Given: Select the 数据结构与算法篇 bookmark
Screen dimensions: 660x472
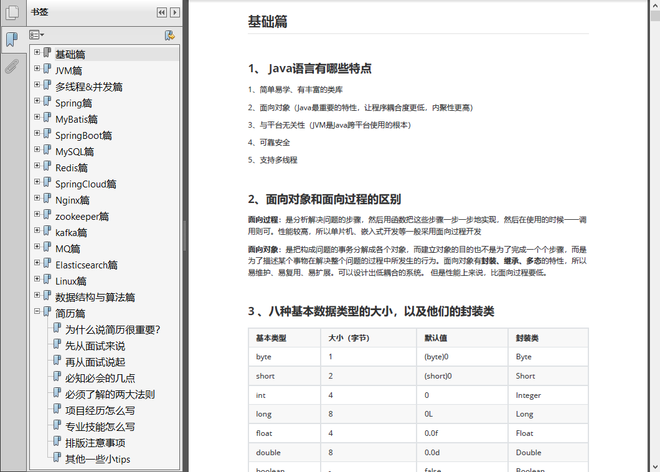Looking at the screenshot, I should click(95, 297).
